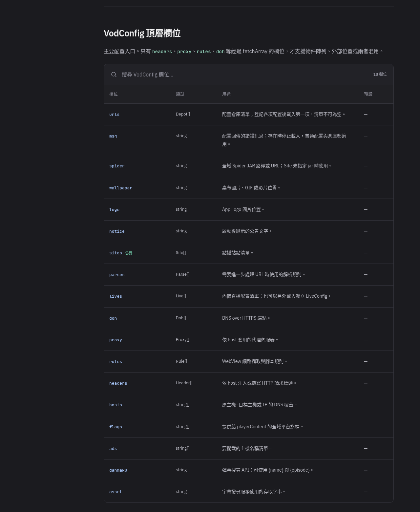Click the 依 host 套用的代理伺服器 description
Image resolution: width=420 pixels, height=512 pixels.
[250, 340]
